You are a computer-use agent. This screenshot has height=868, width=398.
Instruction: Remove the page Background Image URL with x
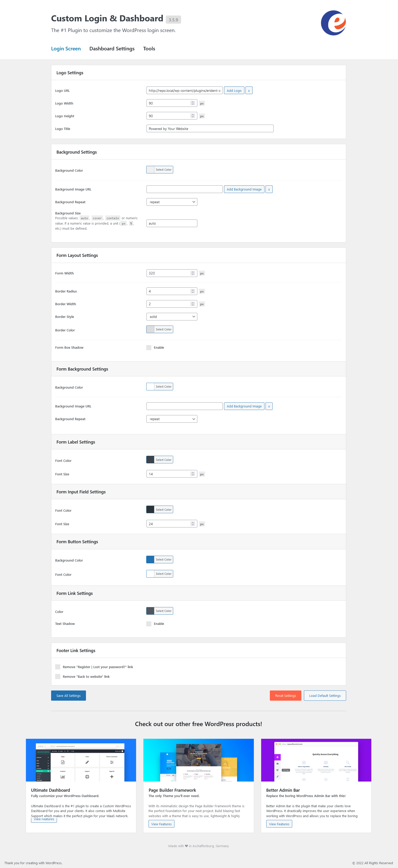click(269, 189)
